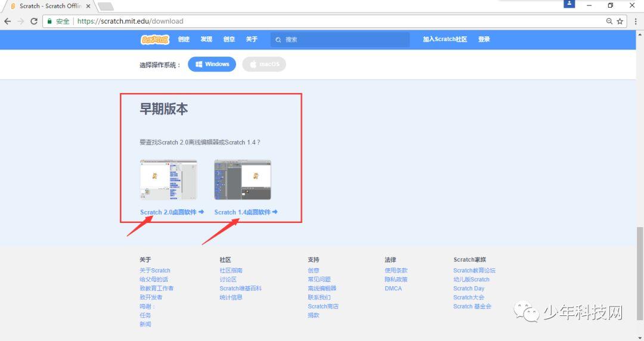Open the Scratch教育论坛 footer link
The height and width of the screenshot is (341, 644).
(475, 271)
